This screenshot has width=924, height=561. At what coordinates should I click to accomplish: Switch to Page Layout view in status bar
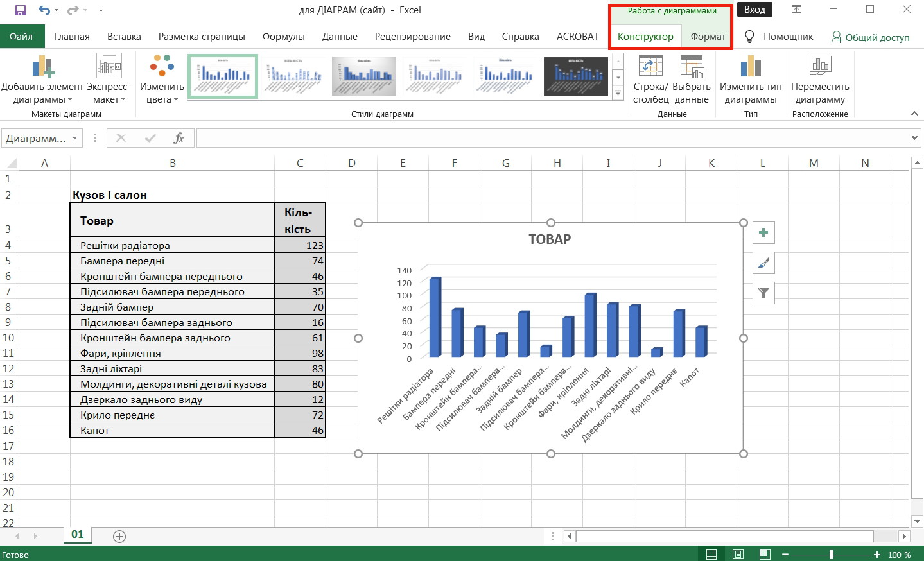738,555
